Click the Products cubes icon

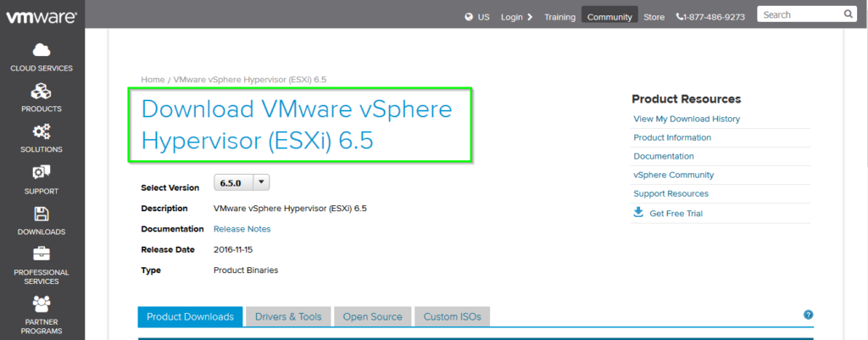click(x=42, y=91)
